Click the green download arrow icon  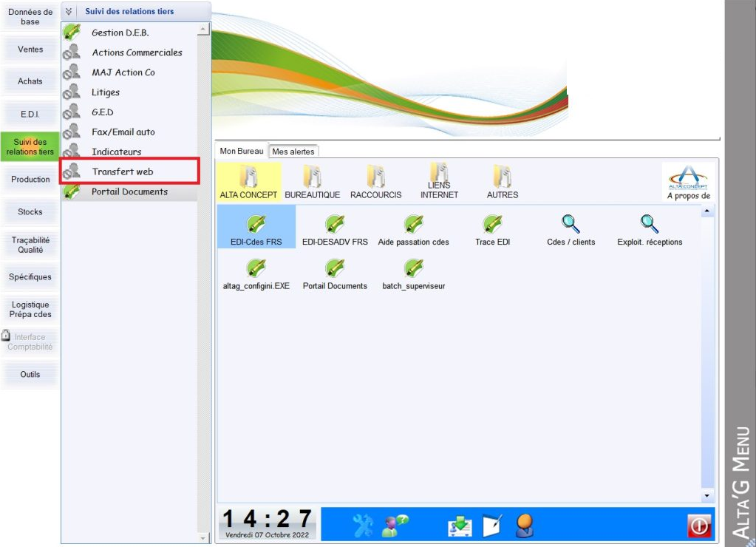click(x=460, y=525)
